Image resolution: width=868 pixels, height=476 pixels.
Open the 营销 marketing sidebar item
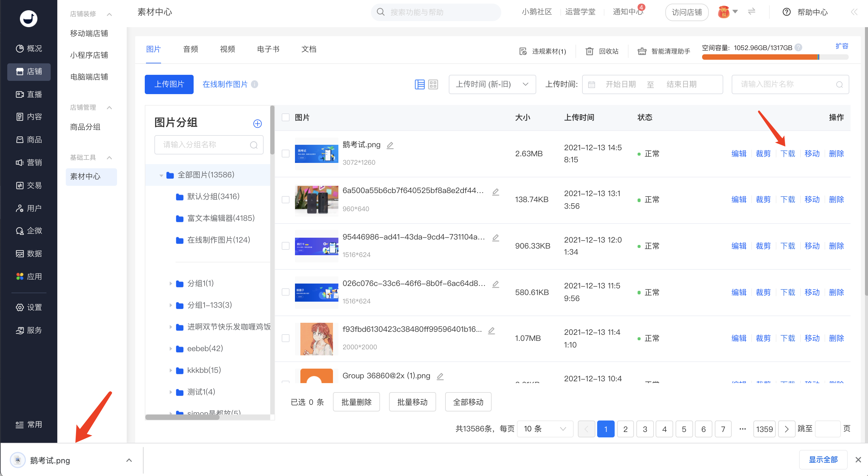click(29, 163)
